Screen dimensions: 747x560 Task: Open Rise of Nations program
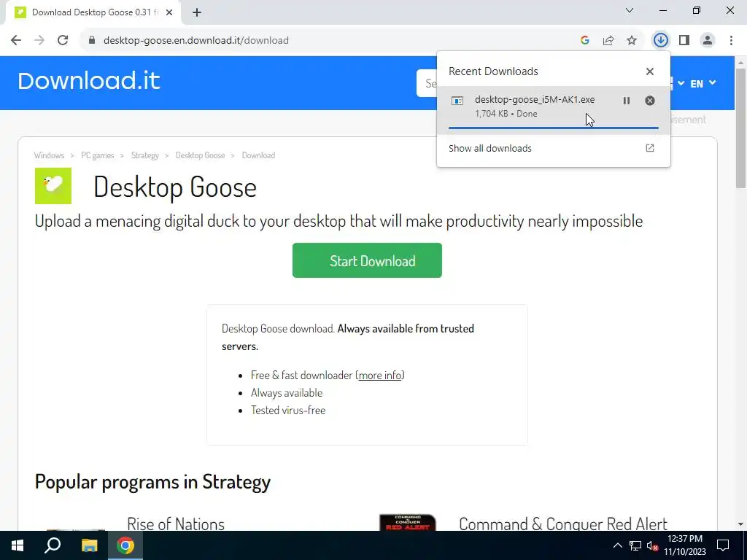176,524
